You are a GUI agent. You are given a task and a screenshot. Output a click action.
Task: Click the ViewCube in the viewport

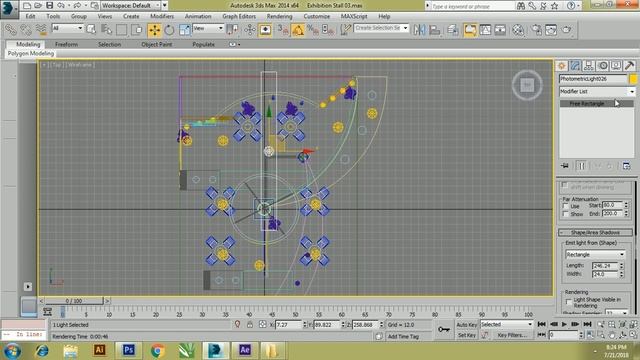[527, 85]
